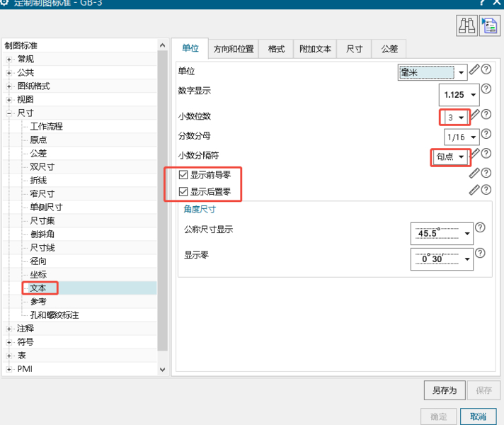
Task: Open help icon for 显示零 row
Action: 480,253
